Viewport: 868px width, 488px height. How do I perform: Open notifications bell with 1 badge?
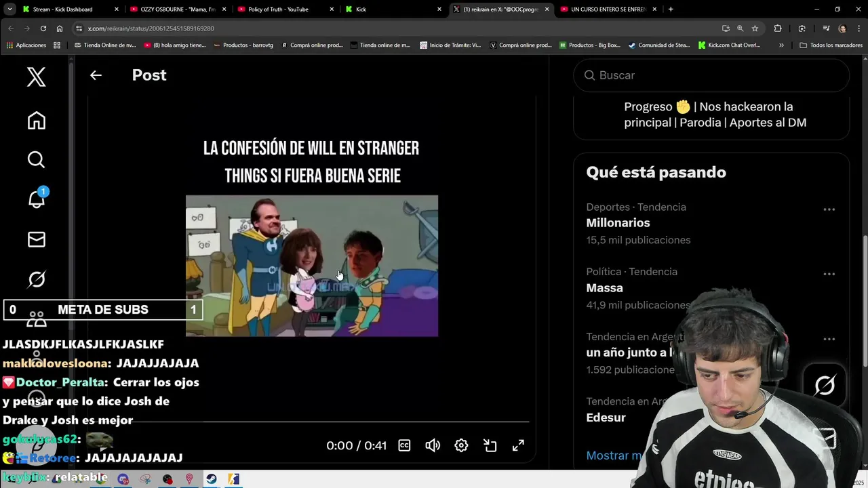click(x=37, y=198)
